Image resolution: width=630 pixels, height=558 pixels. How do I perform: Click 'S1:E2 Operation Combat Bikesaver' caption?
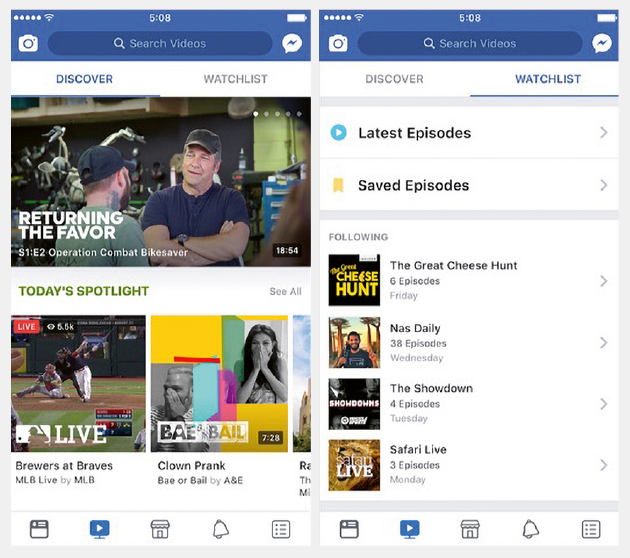click(103, 252)
